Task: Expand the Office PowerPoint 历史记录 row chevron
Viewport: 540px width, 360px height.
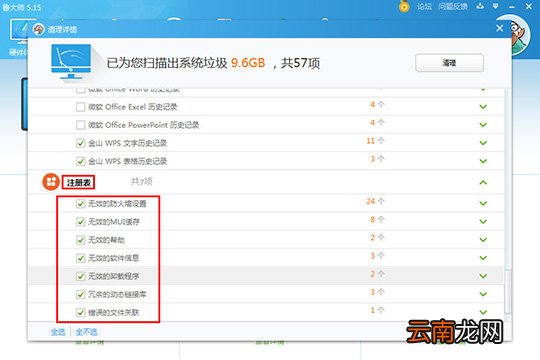Action: 483,125
